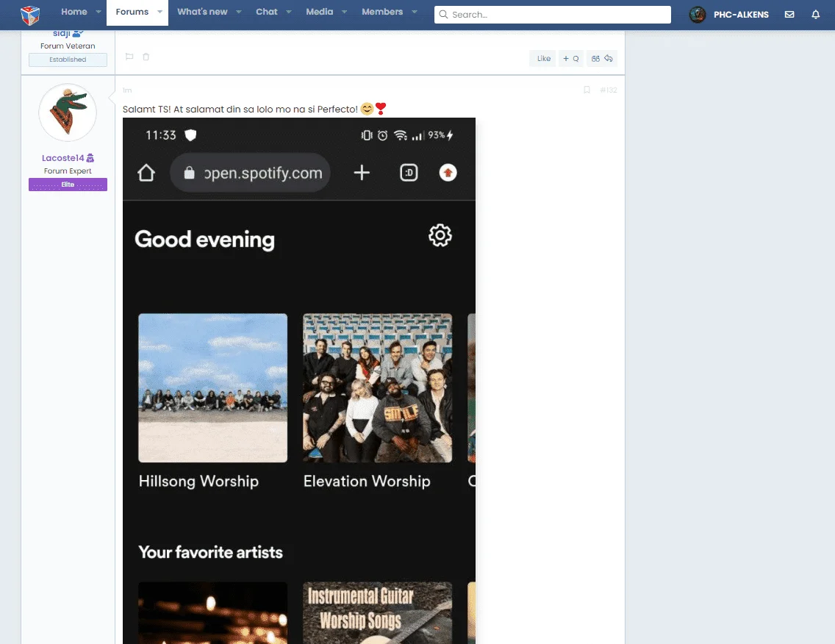Click the lock icon beside the URL
The image size is (835, 644).
[189, 173]
